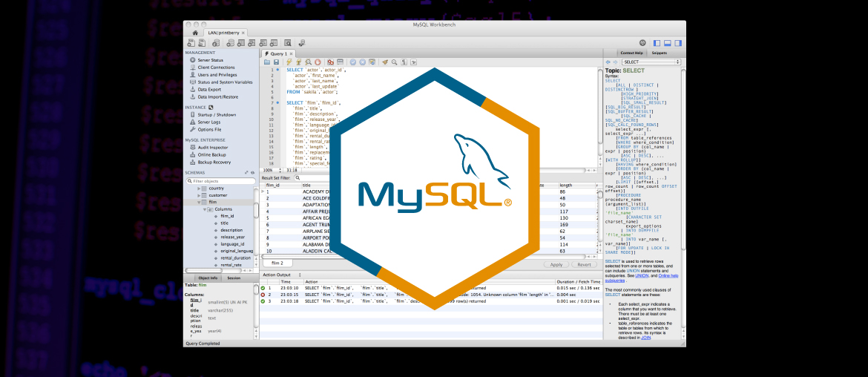Collapse the film table tree node
This screenshot has width=868, height=377.
coord(200,202)
